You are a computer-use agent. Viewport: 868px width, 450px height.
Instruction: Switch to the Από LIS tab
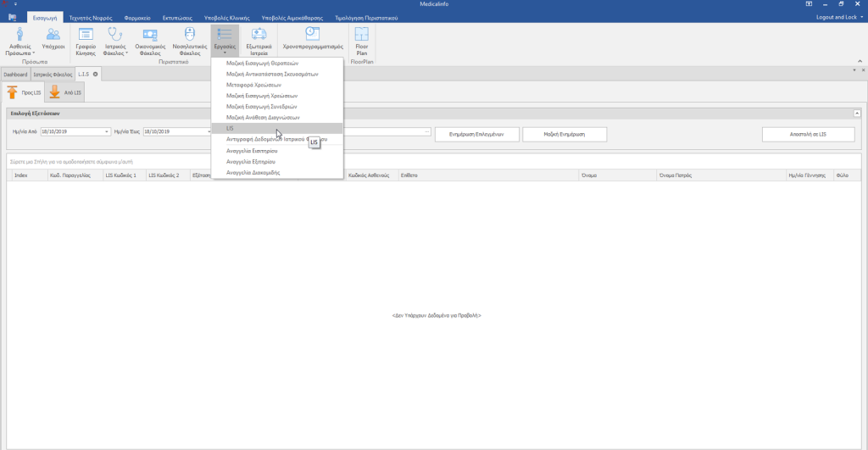point(64,92)
